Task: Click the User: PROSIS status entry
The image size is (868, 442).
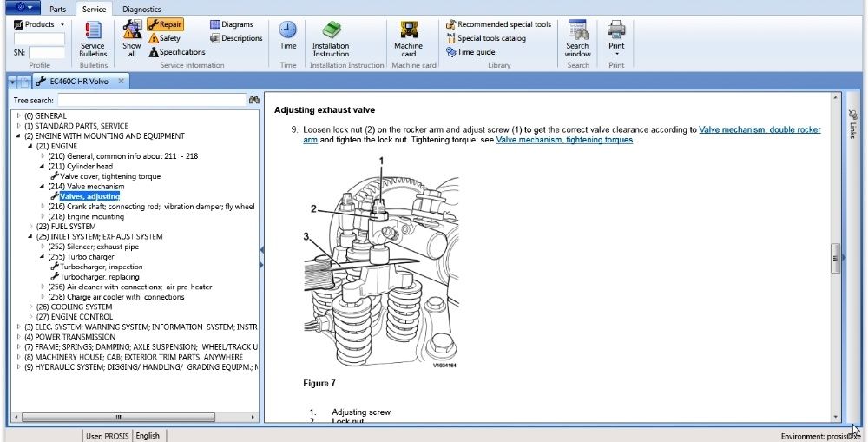Action: pyautogui.click(x=108, y=436)
